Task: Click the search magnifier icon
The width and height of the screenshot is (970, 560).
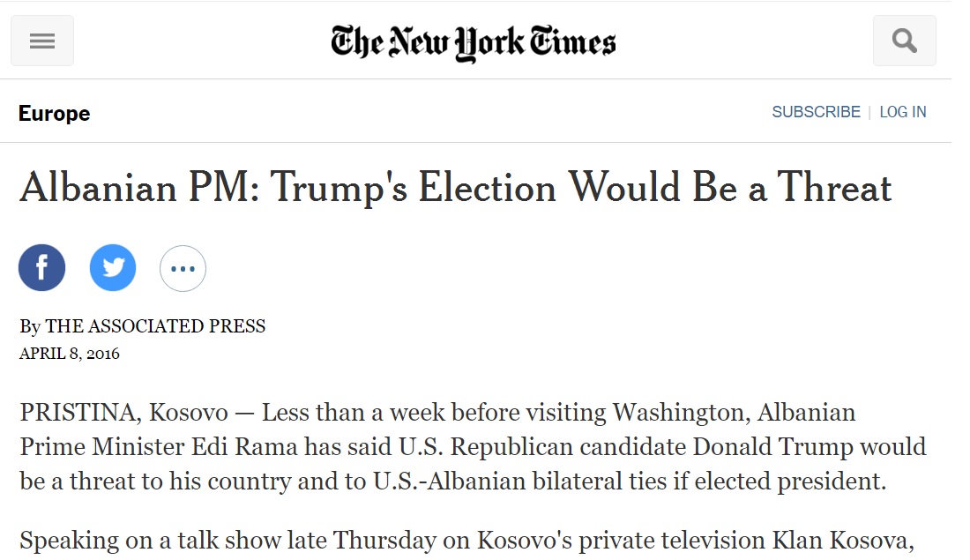Action: (x=904, y=41)
